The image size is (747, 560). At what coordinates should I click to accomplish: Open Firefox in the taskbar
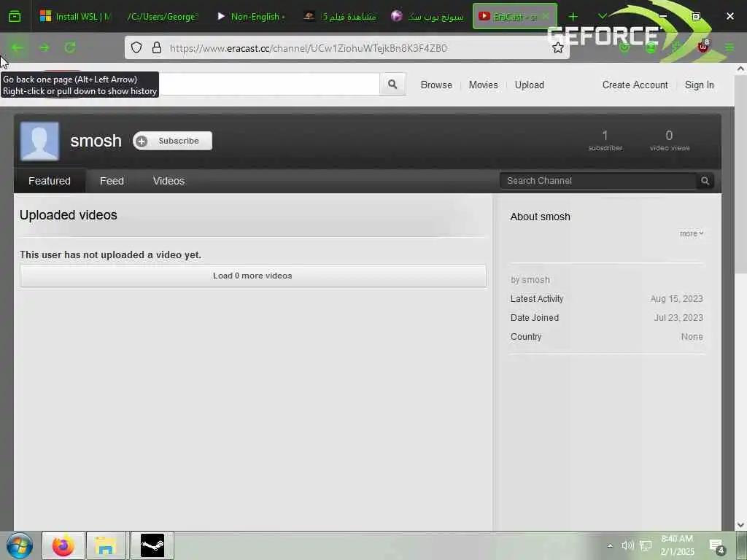coord(63,545)
